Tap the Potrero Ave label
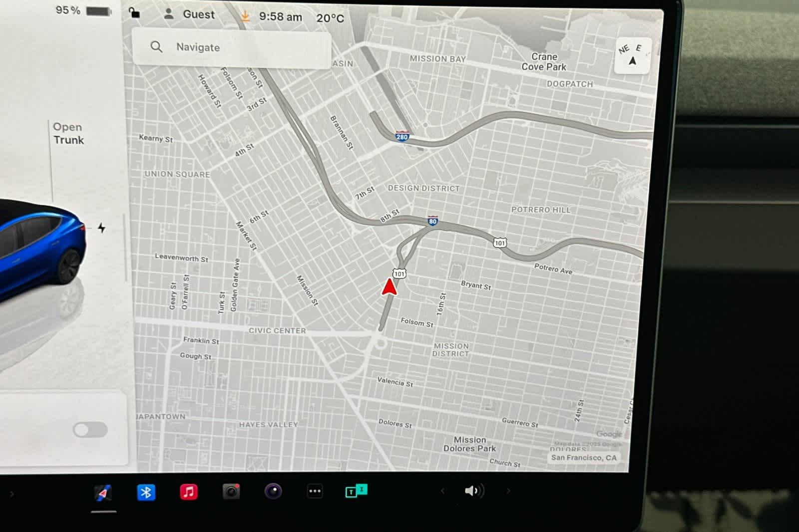Viewport: 799px width, 532px height. tap(553, 268)
